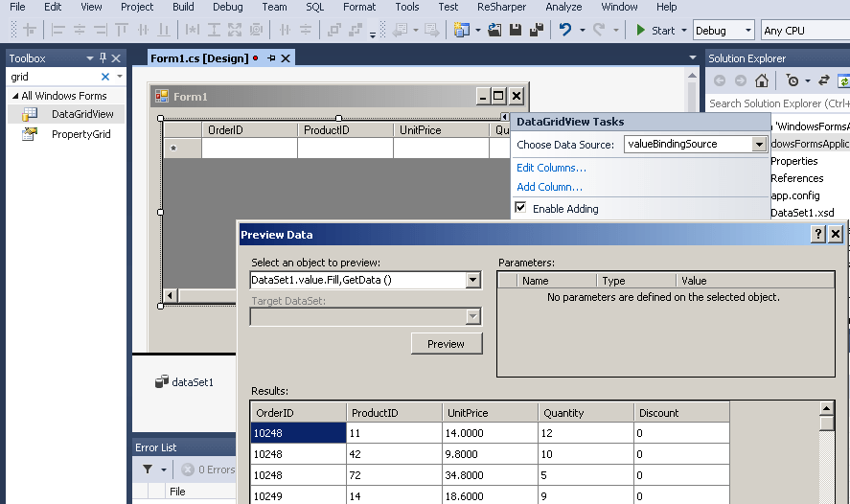Image resolution: width=850 pixels, height=504 pixels.
Task: Click the Center Horizontally layout icon
Action: 285,30
